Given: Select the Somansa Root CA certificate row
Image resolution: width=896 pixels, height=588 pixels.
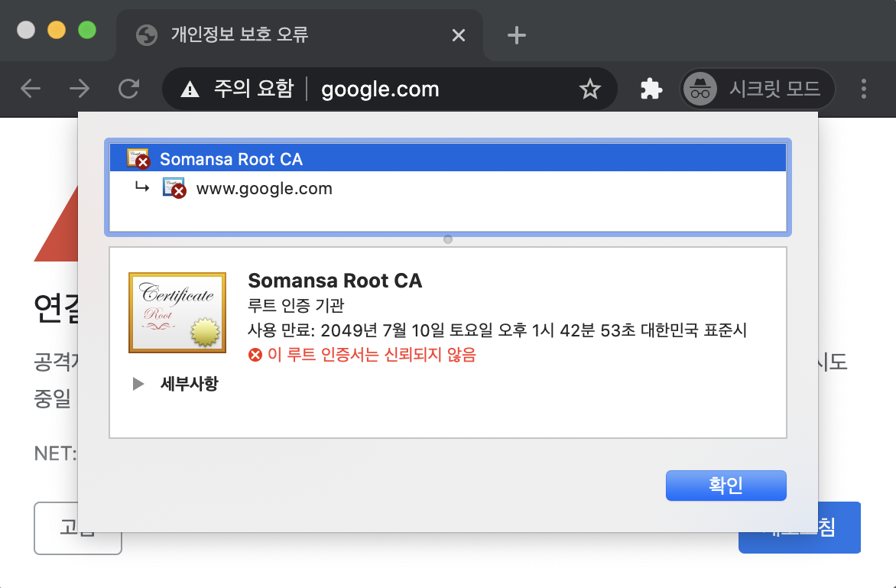Looking at the screenshot, I should coord(448,158).
